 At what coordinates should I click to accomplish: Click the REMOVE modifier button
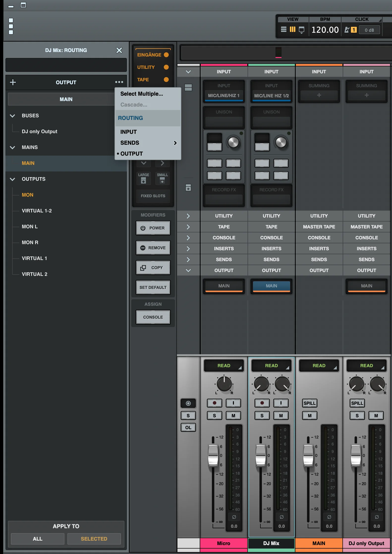click(153, 248)
